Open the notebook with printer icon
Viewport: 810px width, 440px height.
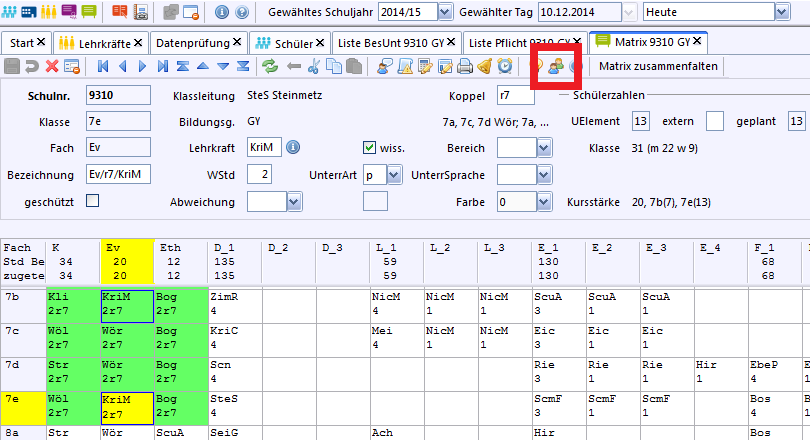coord(141,11)
